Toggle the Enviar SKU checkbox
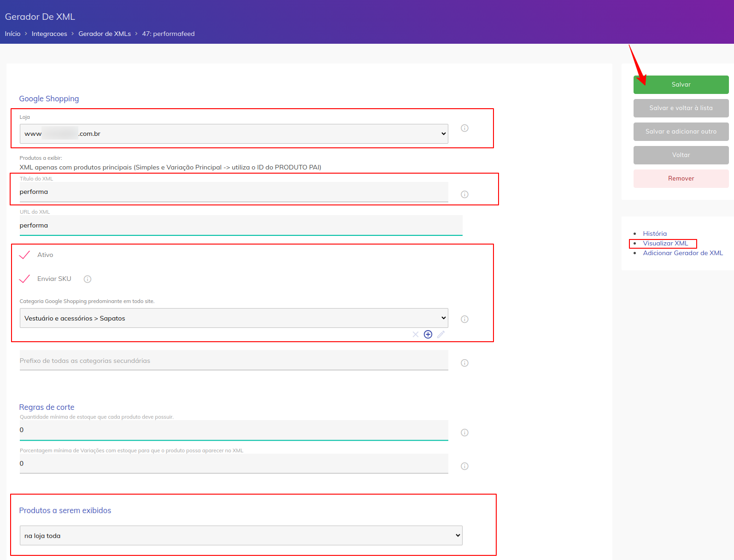This screenshot has height=560, width=734. pyautogui.click(x=25, y=279)
